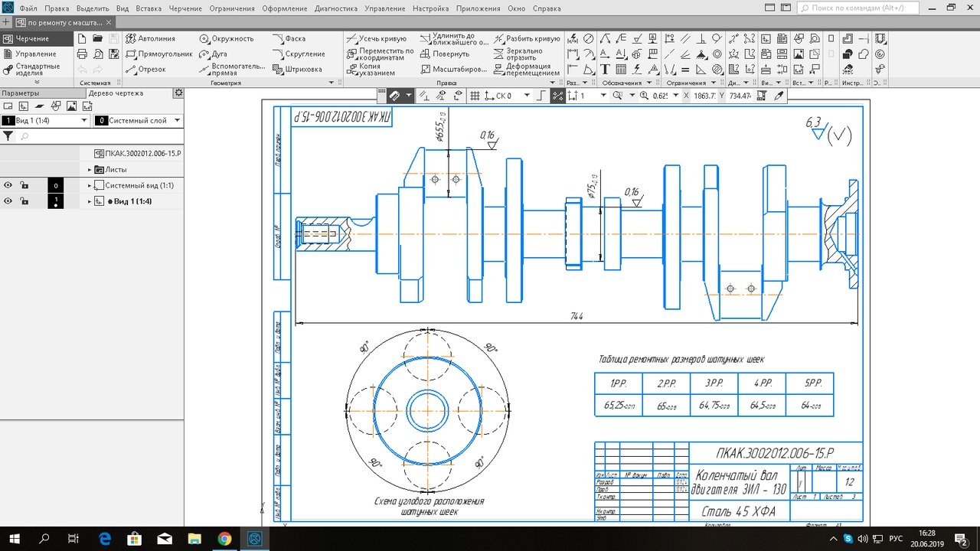Screen dimensions: 980x551
Task: Toggle lock on Системный вид row
Action: coord(24,185)
